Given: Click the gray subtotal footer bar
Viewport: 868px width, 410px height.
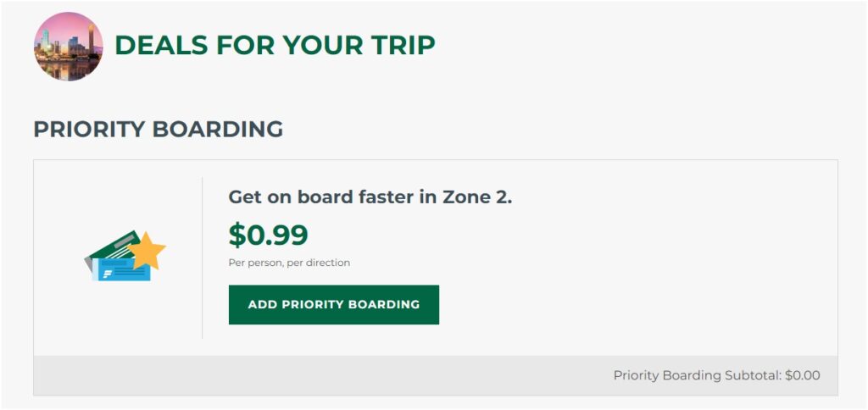Looking at the screenshot, I should click(436, 376).
